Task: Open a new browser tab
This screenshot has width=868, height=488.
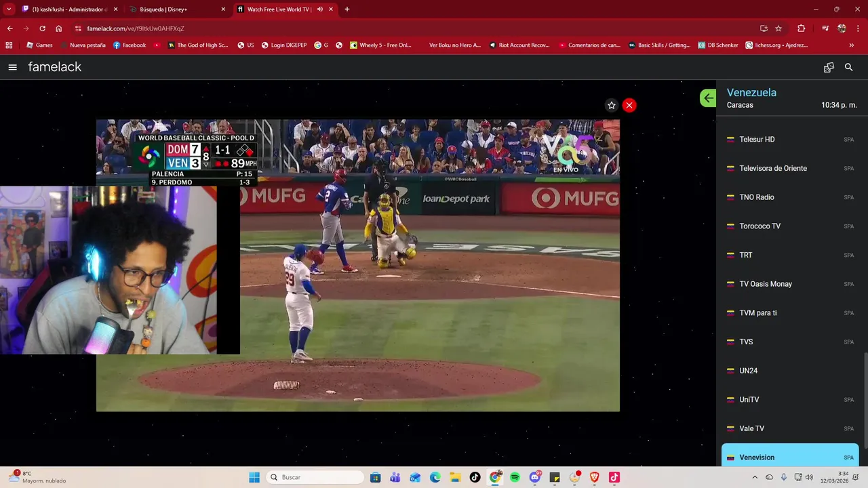Action: (347, 9)
